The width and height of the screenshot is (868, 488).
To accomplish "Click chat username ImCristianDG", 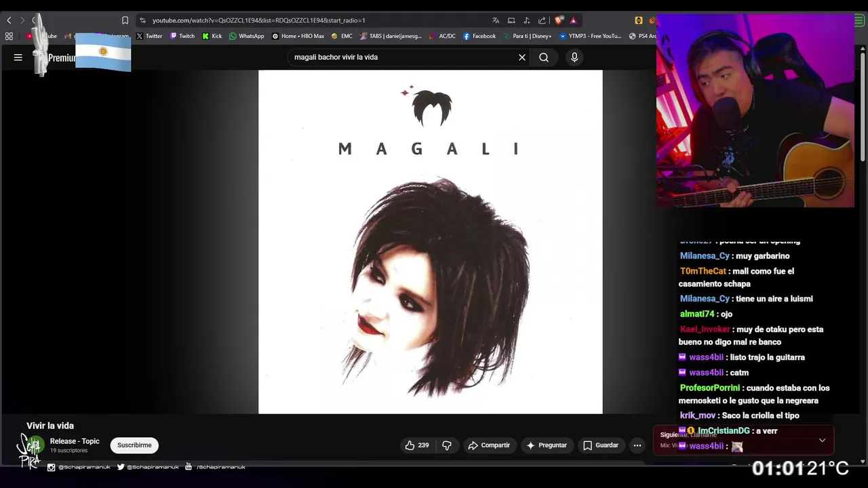I will click(x=724, y=431).
